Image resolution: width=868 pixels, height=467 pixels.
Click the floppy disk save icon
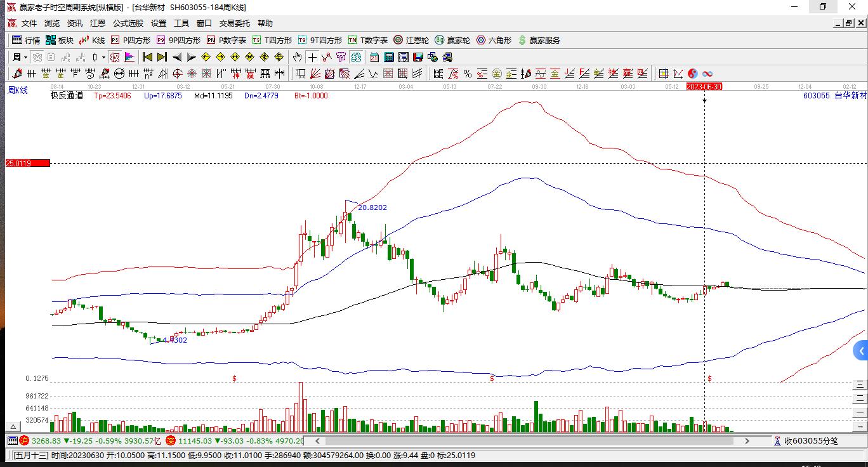click(x=418, y=57)
